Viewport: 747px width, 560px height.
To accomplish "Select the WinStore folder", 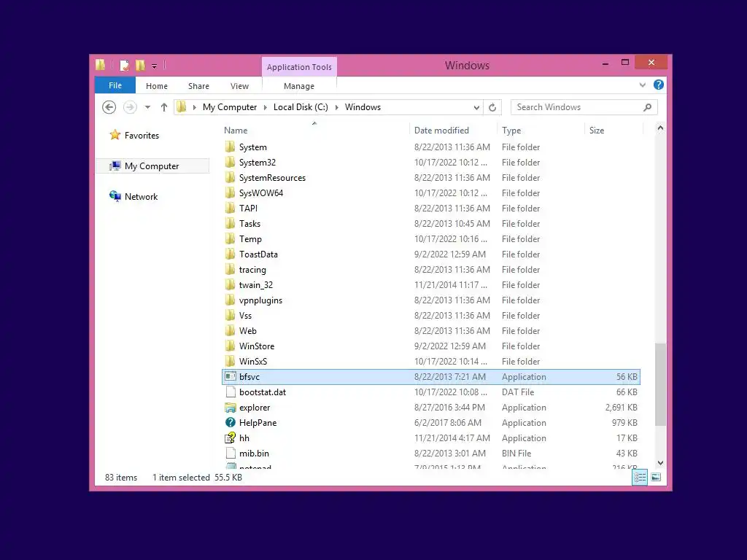I will (x=257, y=346).
